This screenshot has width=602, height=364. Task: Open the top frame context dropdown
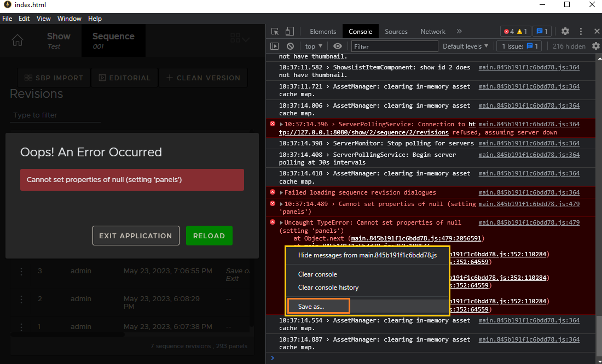coord(314,46)
